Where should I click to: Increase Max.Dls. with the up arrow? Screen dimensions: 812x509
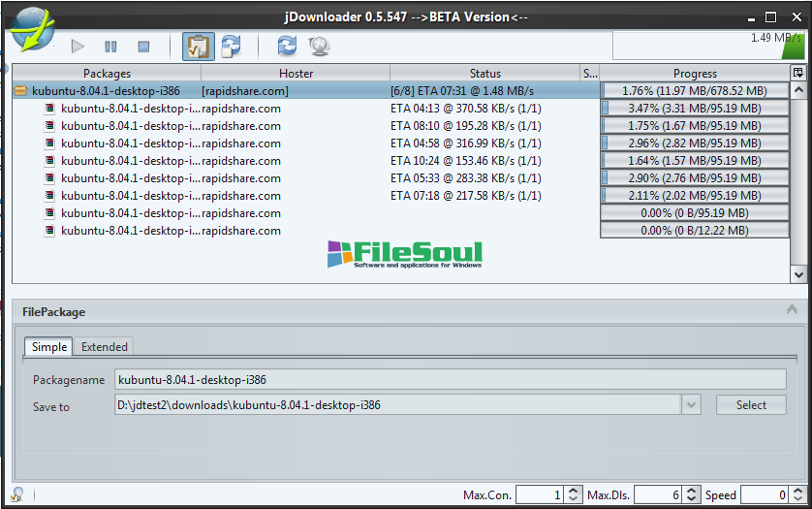point(691,491)
